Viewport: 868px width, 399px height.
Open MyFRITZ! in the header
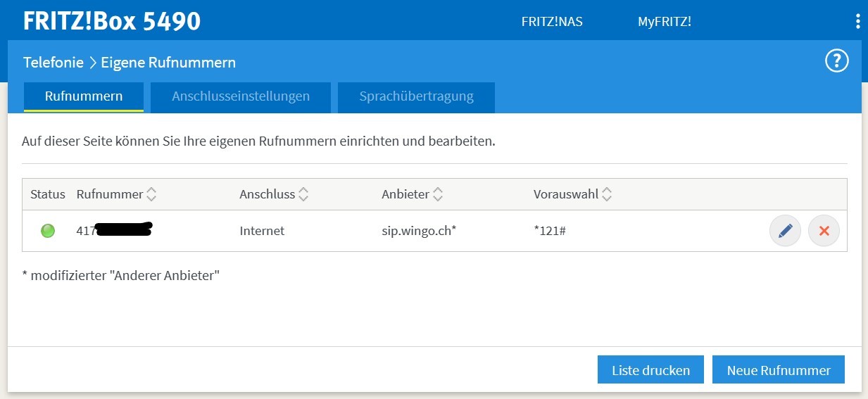tap(665, 21)
